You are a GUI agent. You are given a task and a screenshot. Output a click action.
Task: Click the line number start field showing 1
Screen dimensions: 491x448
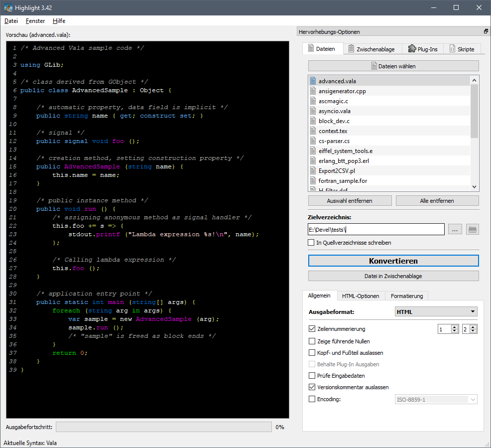click(445, 329)
